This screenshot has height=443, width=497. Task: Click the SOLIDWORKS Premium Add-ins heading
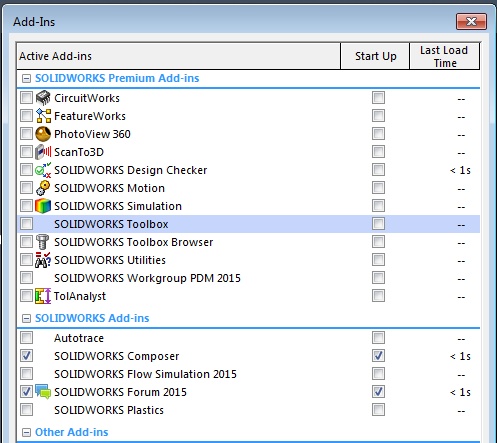click(117, 78)
